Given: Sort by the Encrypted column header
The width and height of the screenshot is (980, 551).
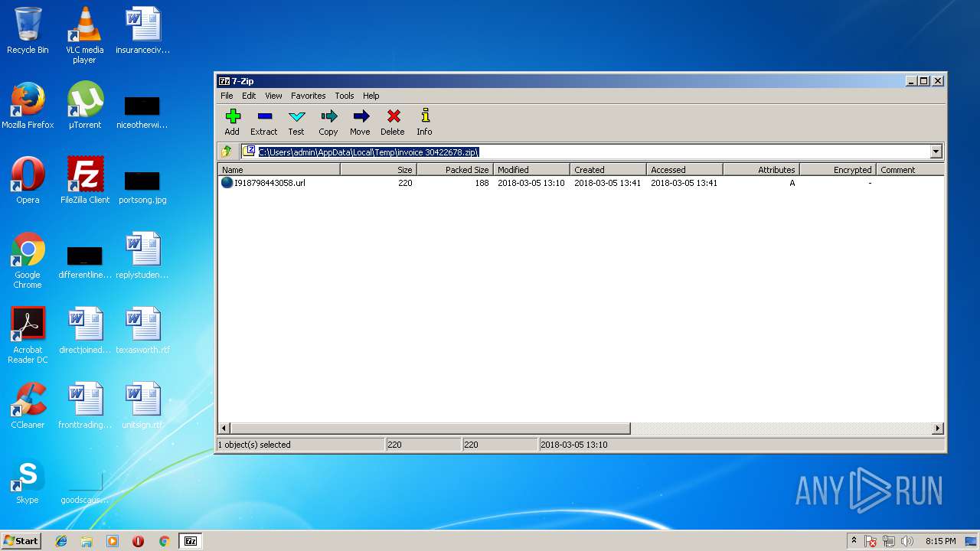Looking at the screenshot, I should click(838, 170).
